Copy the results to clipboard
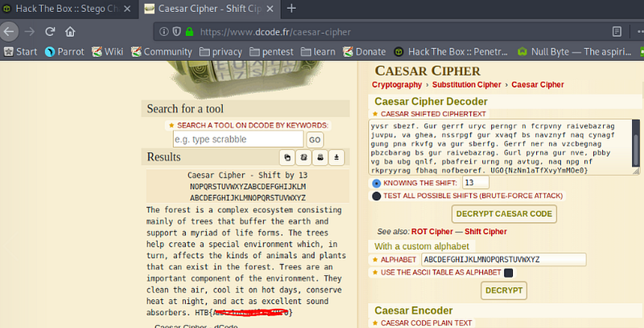644x328 pixels. (x=287, y=158)
